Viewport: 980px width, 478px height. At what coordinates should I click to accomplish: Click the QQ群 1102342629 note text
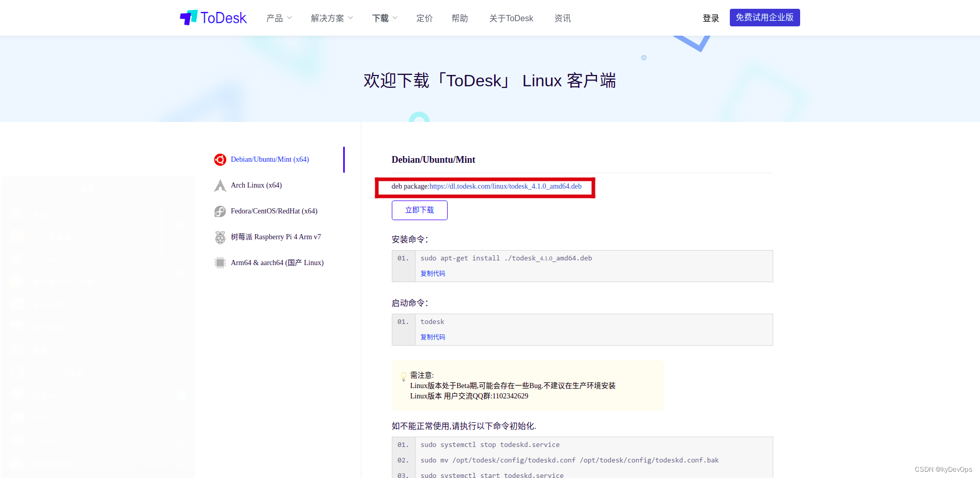(x=469, y=396)
